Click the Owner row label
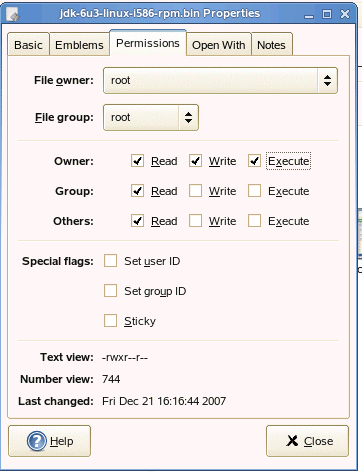This screenshot has width=362, height=472. point(74,161)
